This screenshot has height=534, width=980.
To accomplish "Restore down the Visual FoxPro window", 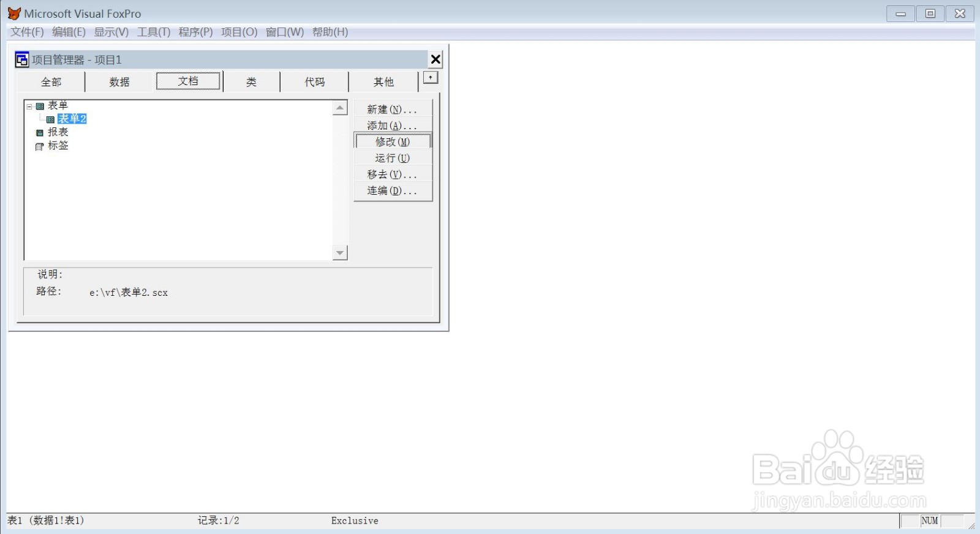I will [x=930, y=13].
